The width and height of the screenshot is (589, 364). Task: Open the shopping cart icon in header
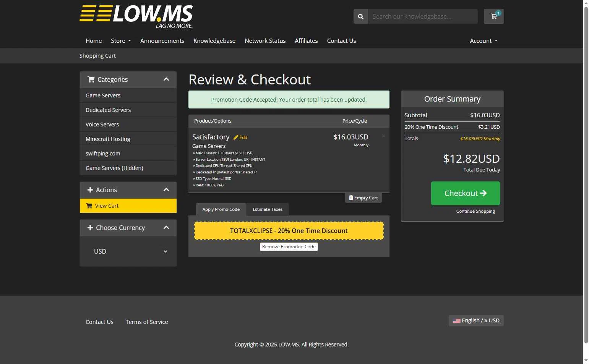493,16
